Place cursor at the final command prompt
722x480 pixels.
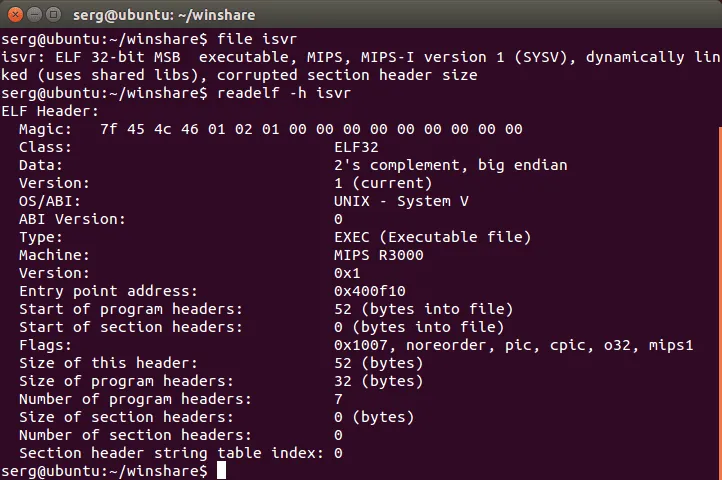point(222,470)
